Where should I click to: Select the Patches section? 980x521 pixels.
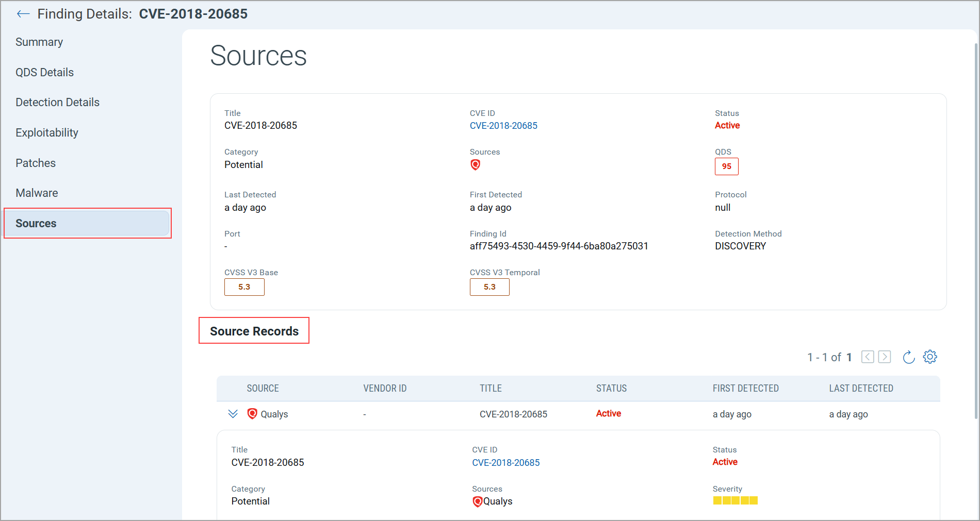point(36,163)
